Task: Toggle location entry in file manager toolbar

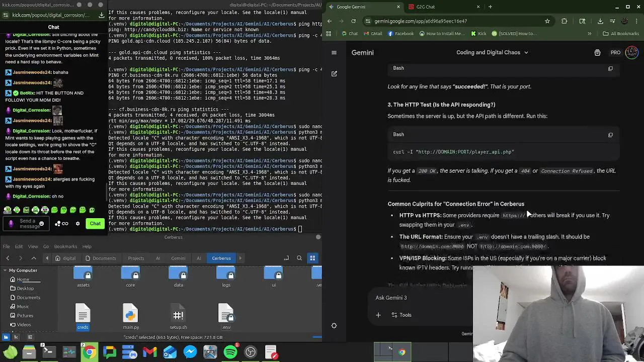Action: 286,258
